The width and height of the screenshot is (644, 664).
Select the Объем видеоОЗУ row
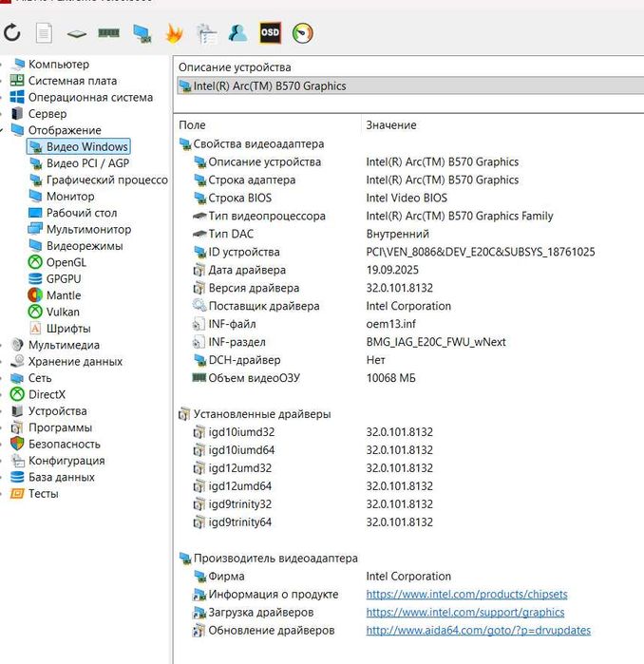pos(304,378)
